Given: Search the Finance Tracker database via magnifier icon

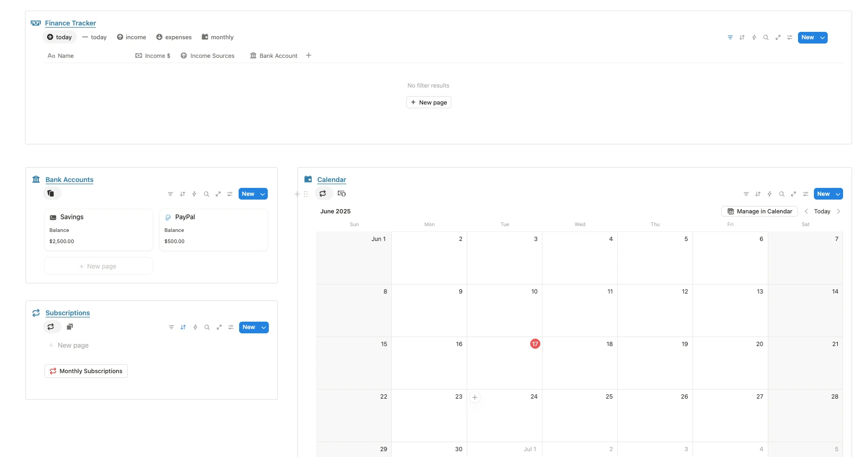Looking at the screenshot, I should tap(766, 38).
